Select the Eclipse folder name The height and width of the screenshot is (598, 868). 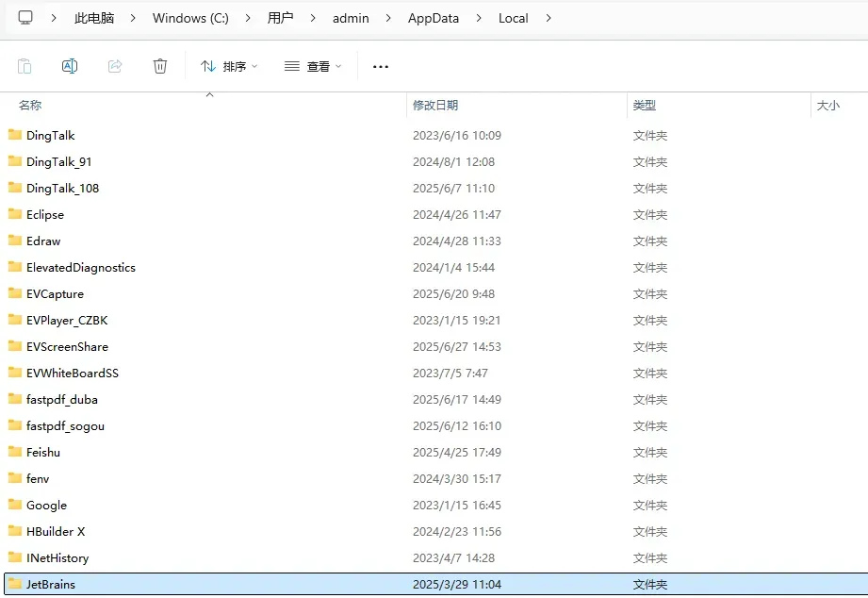[45, 215]
